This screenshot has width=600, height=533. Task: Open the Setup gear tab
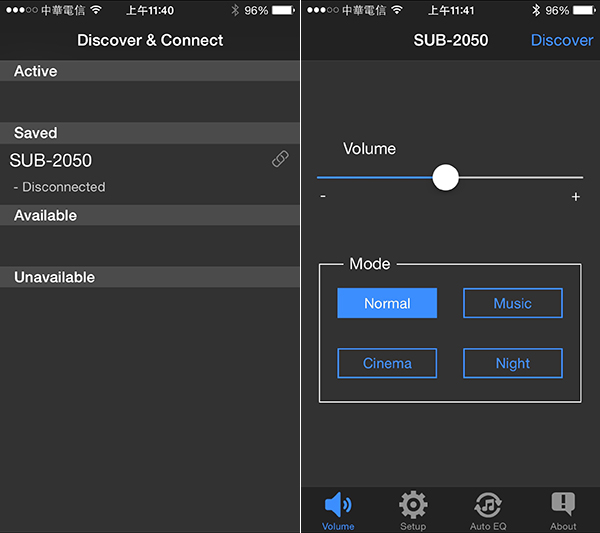coord(413,511)
